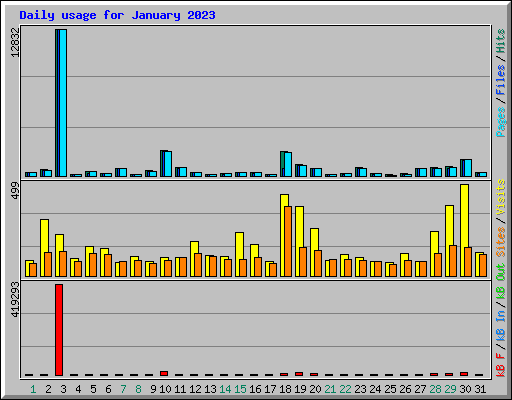Click the cyan pages bar for day 10
Screen dimensions: 512x400
168,164
